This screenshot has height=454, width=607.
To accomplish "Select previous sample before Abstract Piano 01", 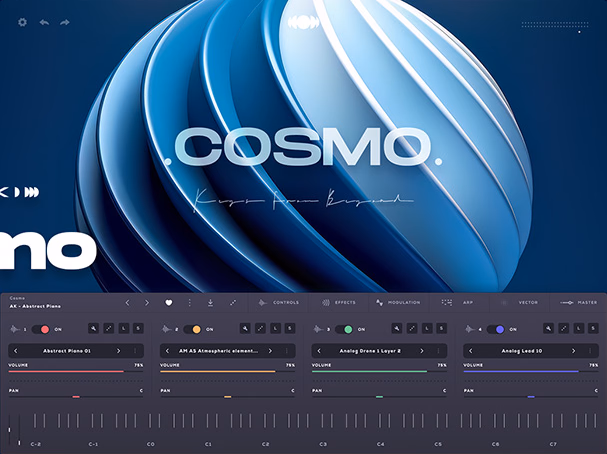I will [x=15, y=351].
